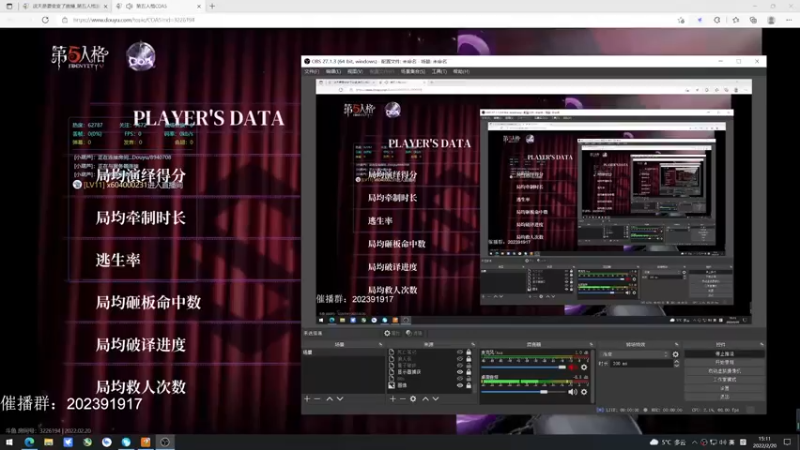Undock the 转场特效 panel using its header icon
The height and width of the screenshot is (450, 800).
click(x=677, y=344)
